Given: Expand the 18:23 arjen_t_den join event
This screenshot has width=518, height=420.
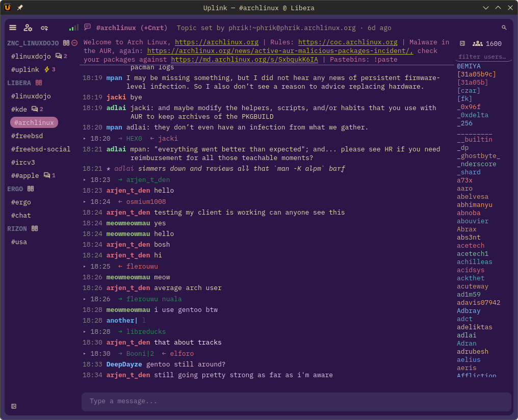Looking at the screenshot, I should point(85,180).
